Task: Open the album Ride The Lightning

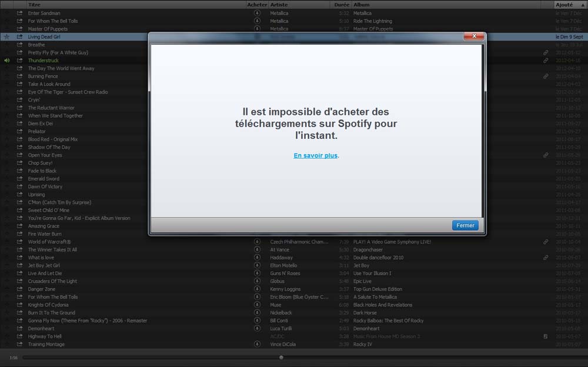Action: tap(372, 21)
